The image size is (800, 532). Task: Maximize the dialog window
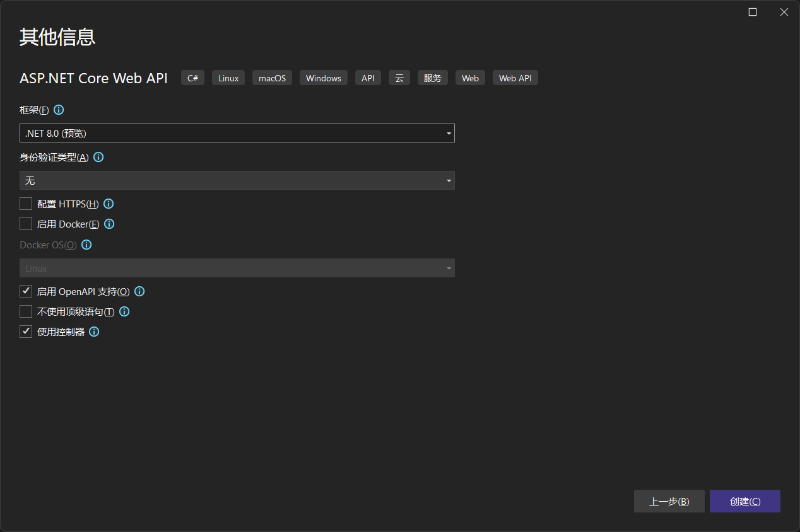tap(753, 12)
